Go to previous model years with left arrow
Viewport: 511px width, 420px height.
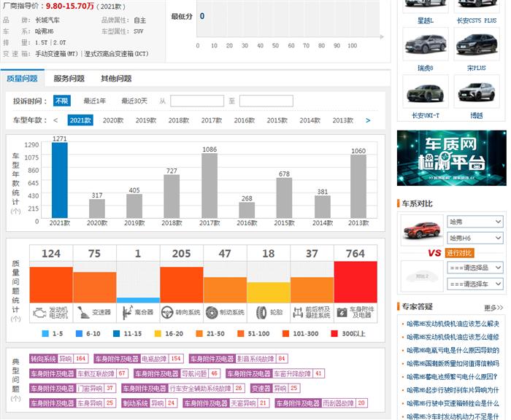click(55, 120)
